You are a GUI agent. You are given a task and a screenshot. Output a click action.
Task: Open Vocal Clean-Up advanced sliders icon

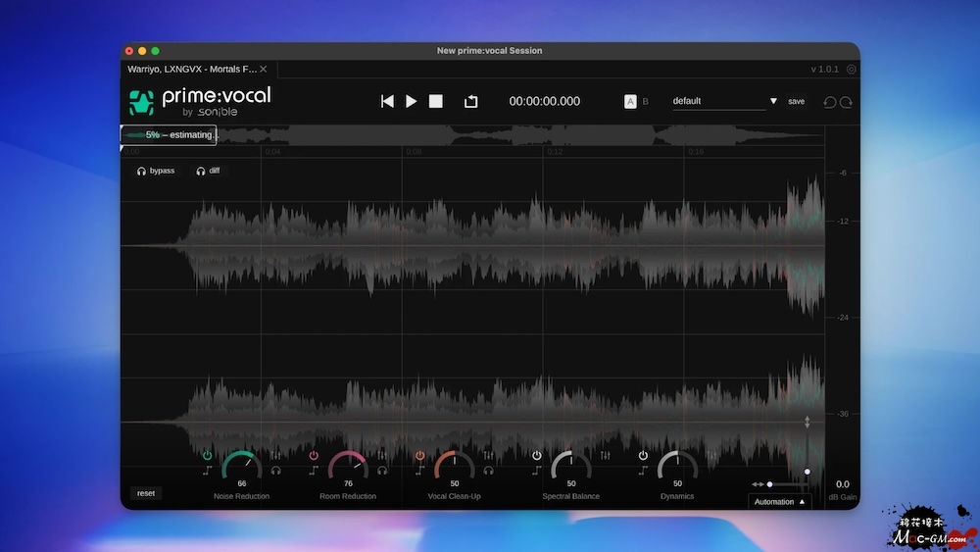click(488, 456)
